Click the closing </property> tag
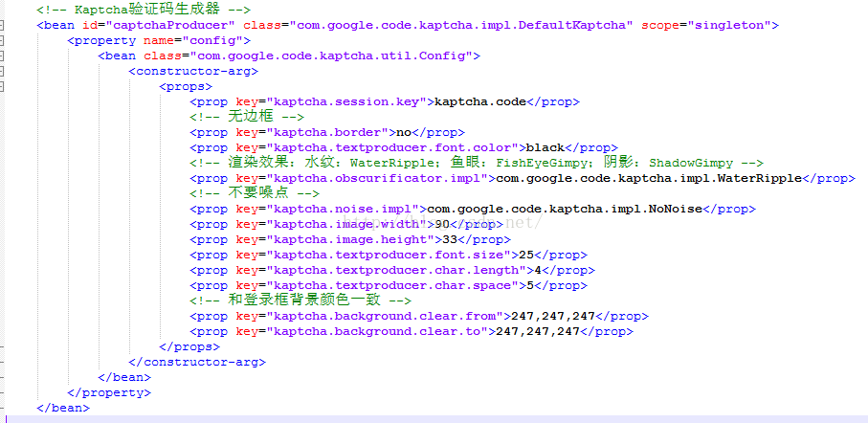 (x=109, y=392)
